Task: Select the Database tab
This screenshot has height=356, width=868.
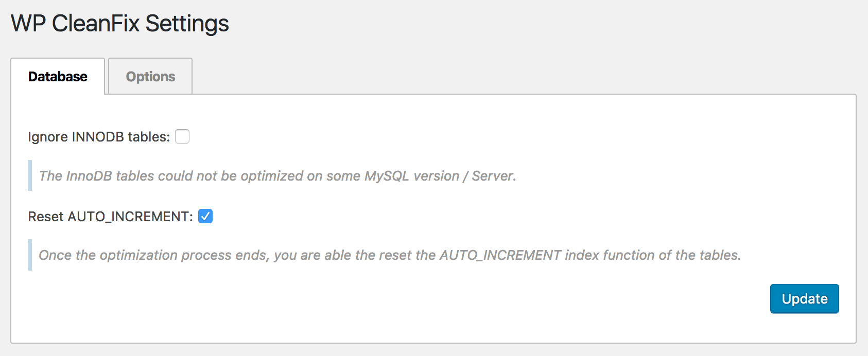Action: click(58, 76)
